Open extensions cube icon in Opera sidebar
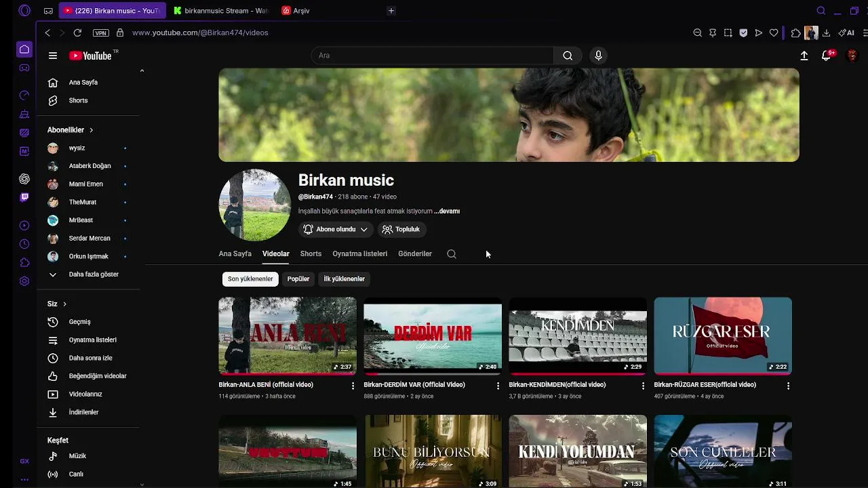 click(x=24, y=262)
